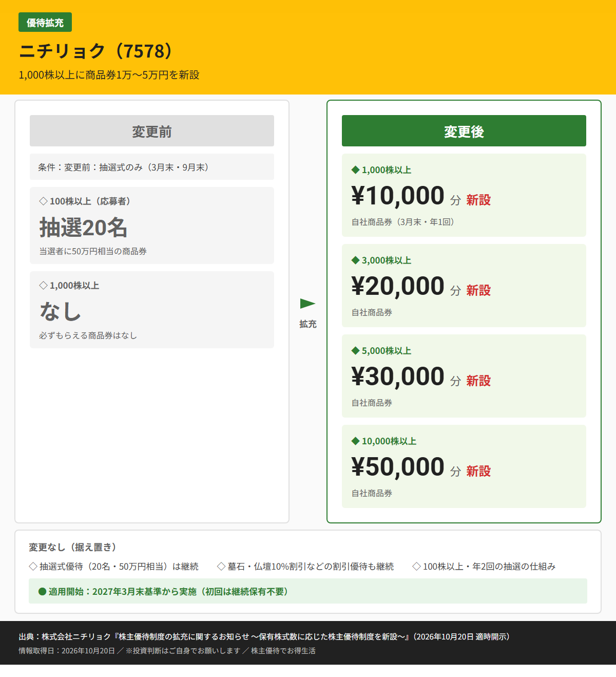Click the green arrow icon above 拡充
This screenshot has height=677, width=616.
coord(307,304)
